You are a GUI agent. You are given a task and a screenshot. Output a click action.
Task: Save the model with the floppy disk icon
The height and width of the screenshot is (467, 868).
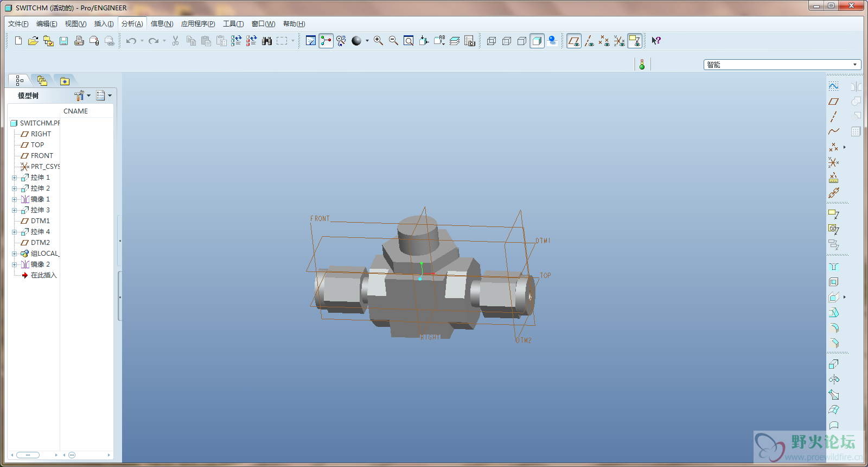63,41
